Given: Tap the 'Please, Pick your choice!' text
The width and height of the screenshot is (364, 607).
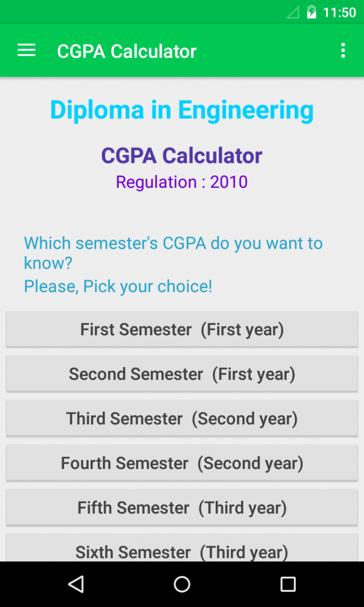Looking at the screenshot, I should click(118, 286).
